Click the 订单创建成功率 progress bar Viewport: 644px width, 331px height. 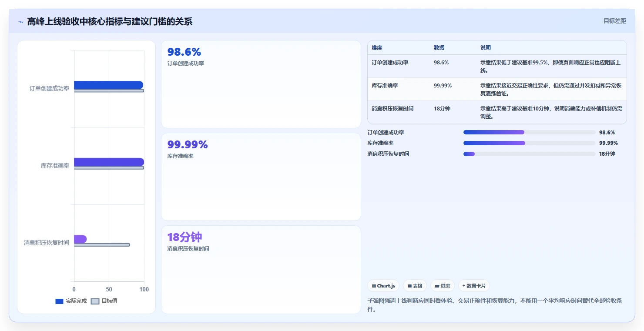(529, 132)
